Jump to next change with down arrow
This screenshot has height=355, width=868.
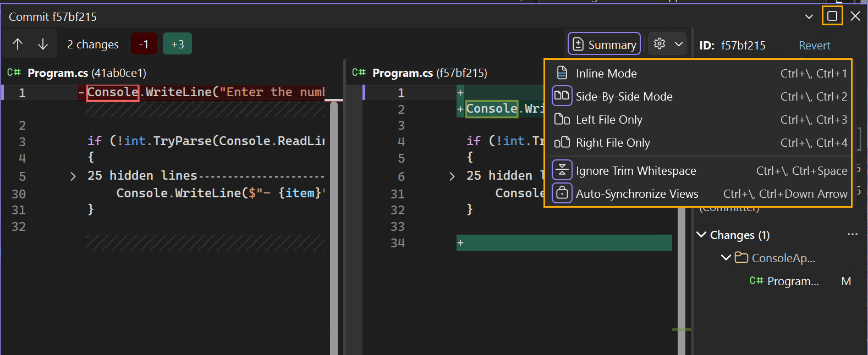coord(43,44)
